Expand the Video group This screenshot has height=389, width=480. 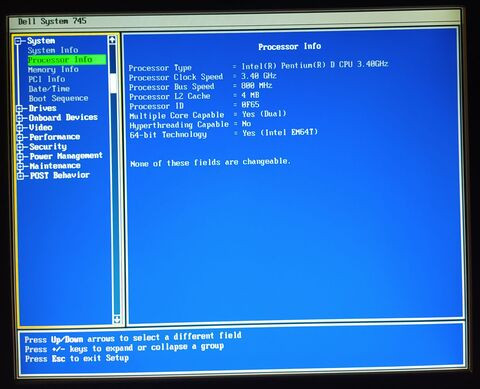[x=20, y=127]
